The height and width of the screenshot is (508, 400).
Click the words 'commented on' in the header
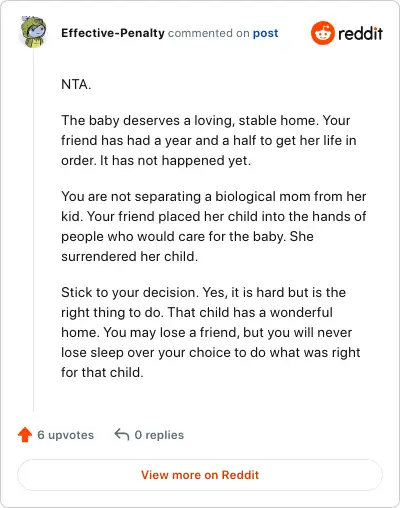pyautogui.click(x=209, y=33)
